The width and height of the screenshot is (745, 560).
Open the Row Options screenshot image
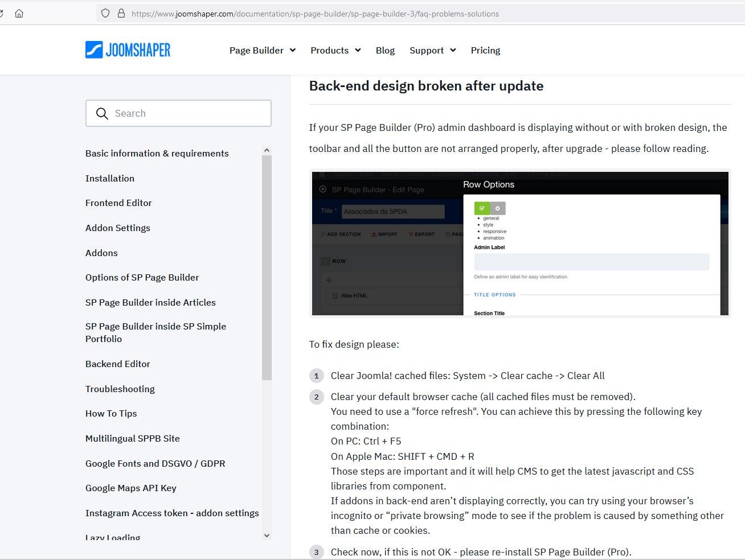tap(520, 243)
